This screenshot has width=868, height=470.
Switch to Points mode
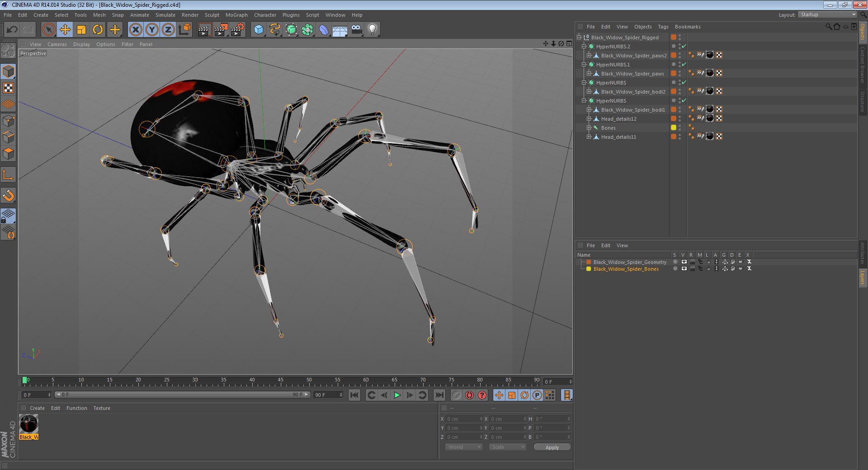[9, 121]
